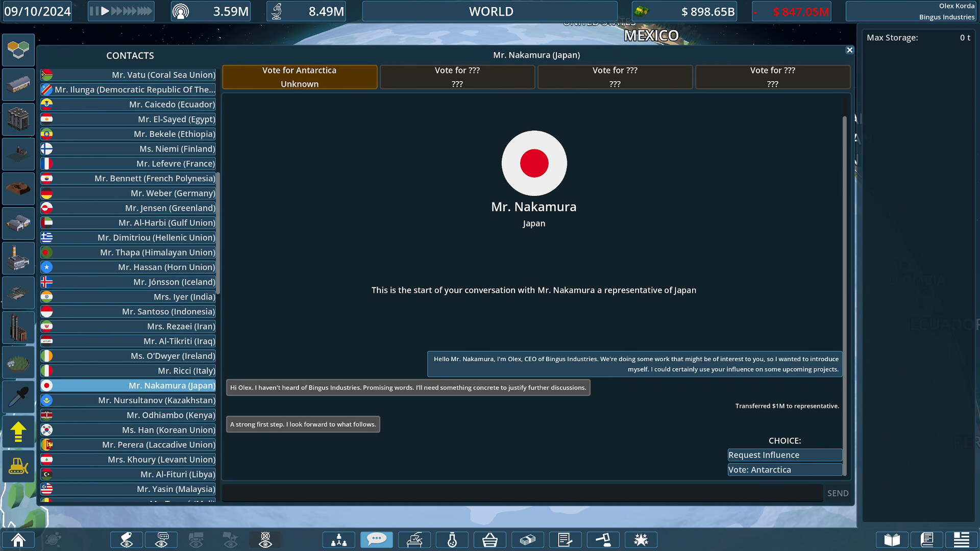Click the SEND button

(x=838, y=493)
